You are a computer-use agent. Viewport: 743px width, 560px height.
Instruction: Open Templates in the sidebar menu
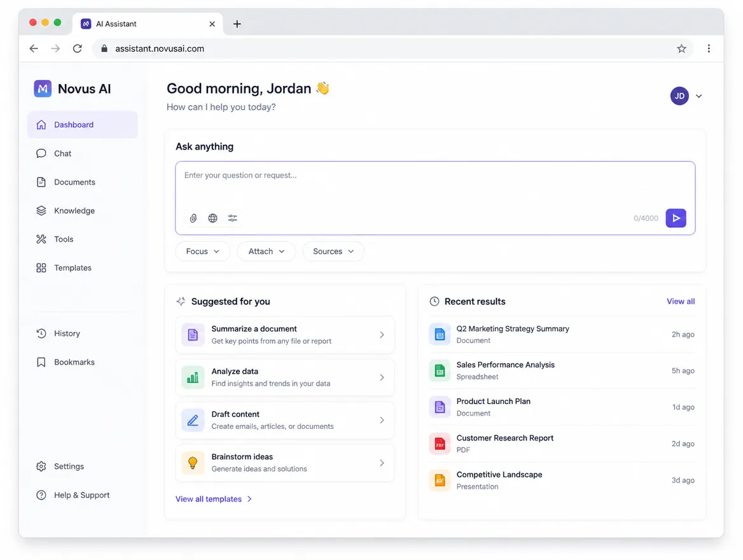(x=83, y=268)
